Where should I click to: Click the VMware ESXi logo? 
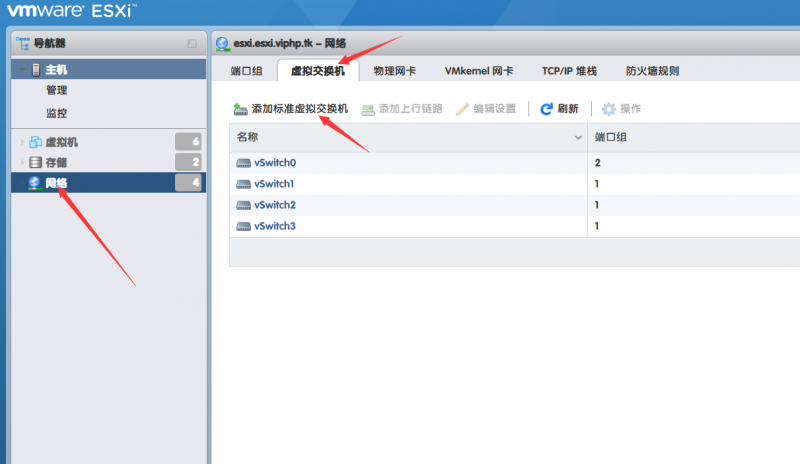click(71, 10)
